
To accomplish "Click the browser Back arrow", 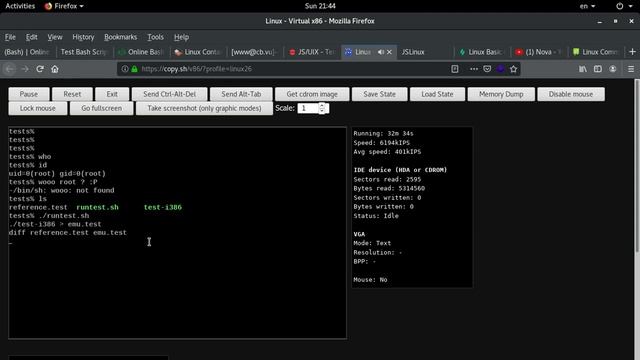I will pyautogui.click(x=10, y=69).
